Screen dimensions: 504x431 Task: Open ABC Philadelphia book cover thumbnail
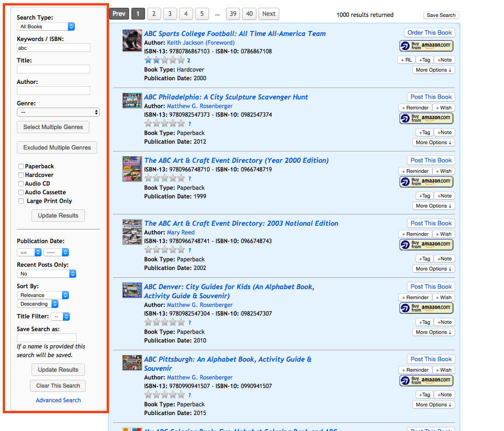(x=132, y=101)
